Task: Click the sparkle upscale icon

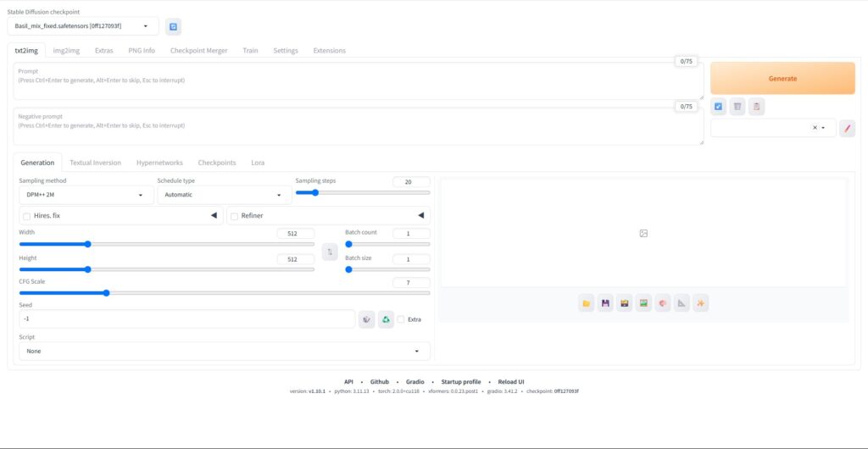Action: pyautogui.click(x=701, y=303)
